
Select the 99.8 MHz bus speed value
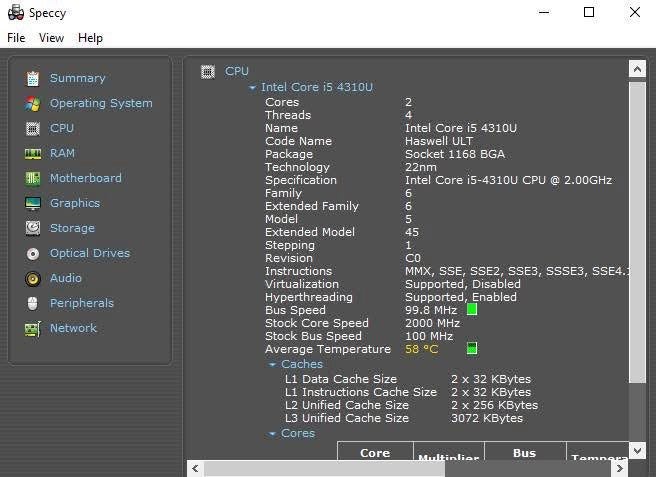pos(431,310)
